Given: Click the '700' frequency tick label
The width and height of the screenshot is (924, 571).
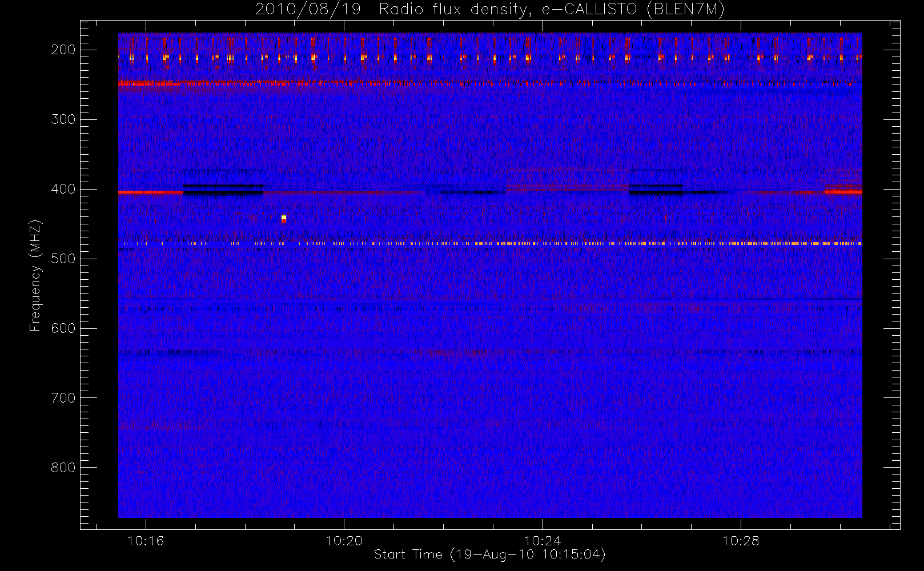Looking at the screenshot, I should click(x=63, y=398).
